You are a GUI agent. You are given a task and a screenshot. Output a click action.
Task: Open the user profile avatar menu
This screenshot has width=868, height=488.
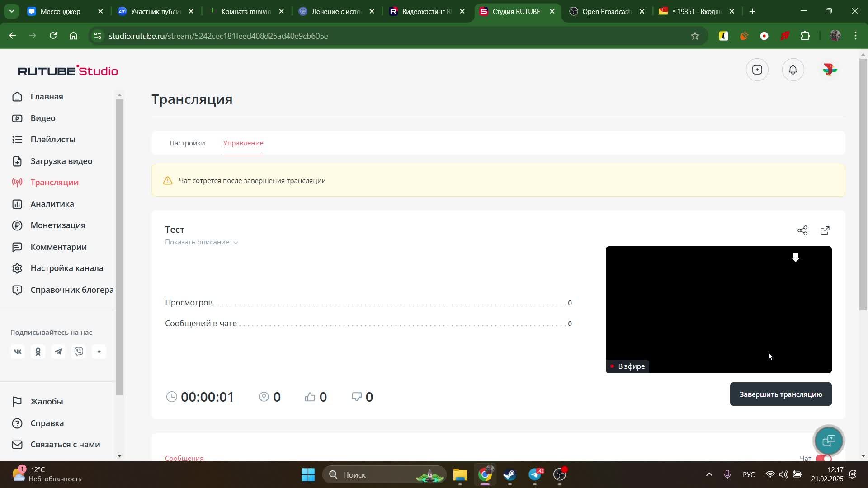pos(830,70)
